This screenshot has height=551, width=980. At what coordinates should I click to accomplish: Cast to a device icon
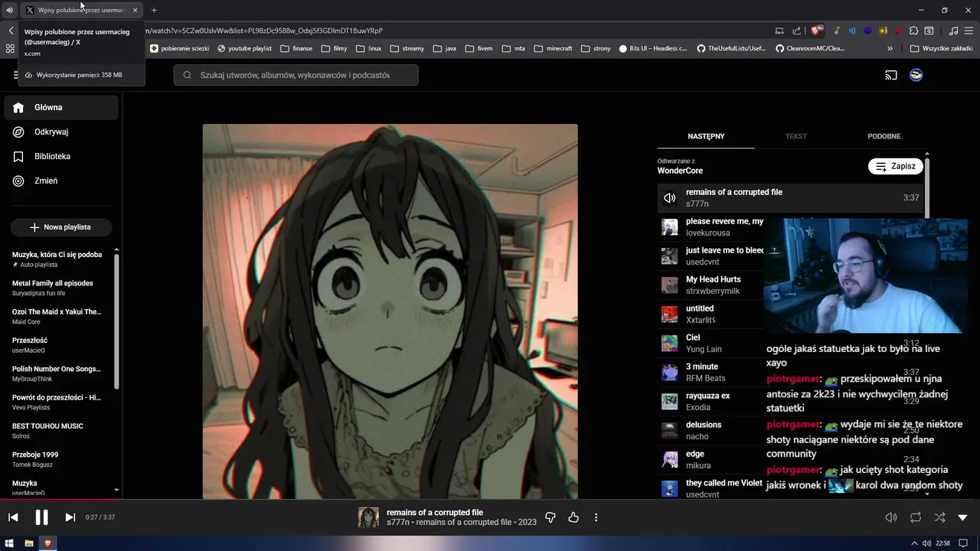click(x=891, y=75)
